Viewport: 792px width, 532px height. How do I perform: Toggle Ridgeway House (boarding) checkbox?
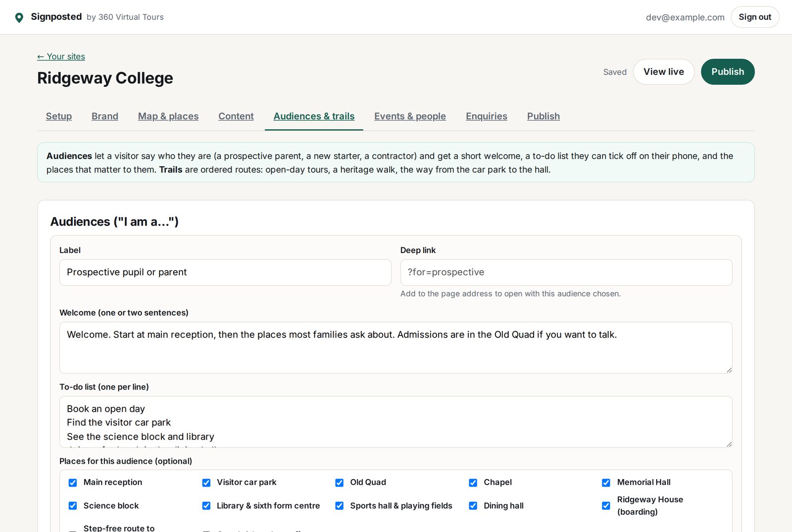pyautogui.click(x=606, y=506)
